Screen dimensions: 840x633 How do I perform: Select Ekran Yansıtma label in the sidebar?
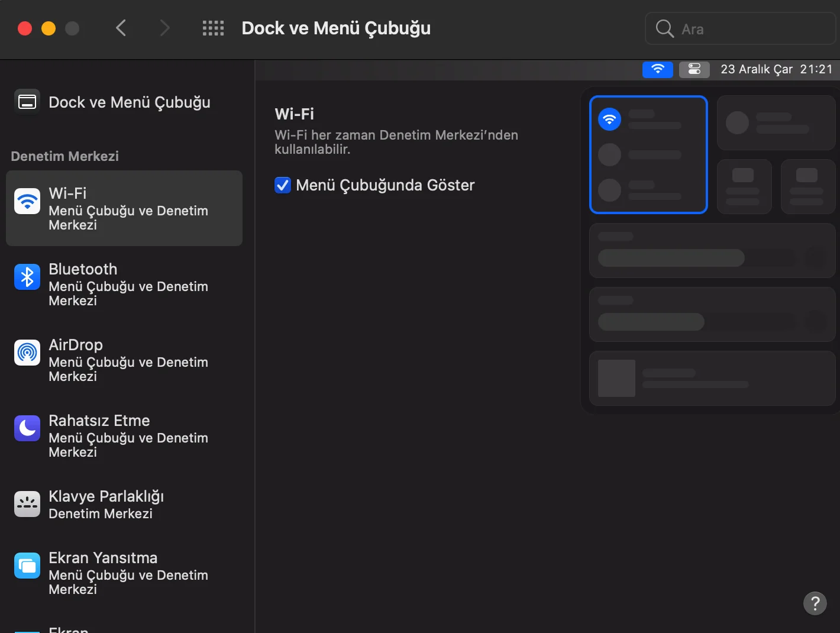pyautogui.click(x=103, y=558)
